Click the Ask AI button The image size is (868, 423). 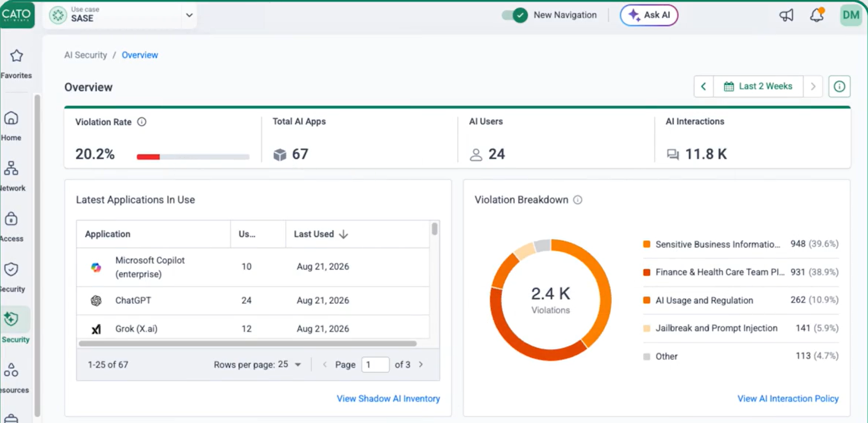tap(649, 15)
